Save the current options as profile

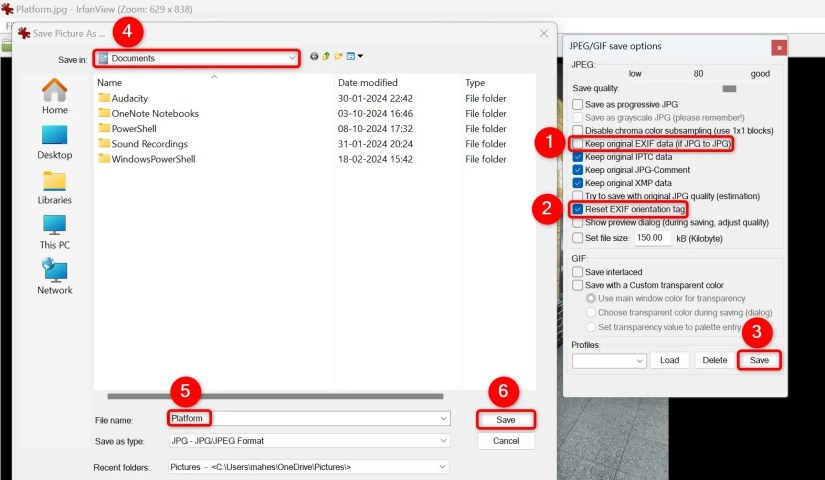(x=759, y=361)
